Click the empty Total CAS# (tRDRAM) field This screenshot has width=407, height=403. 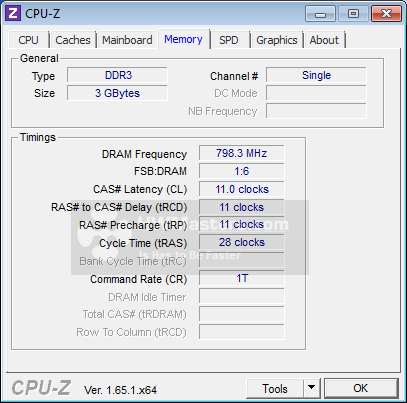(242, 314)
